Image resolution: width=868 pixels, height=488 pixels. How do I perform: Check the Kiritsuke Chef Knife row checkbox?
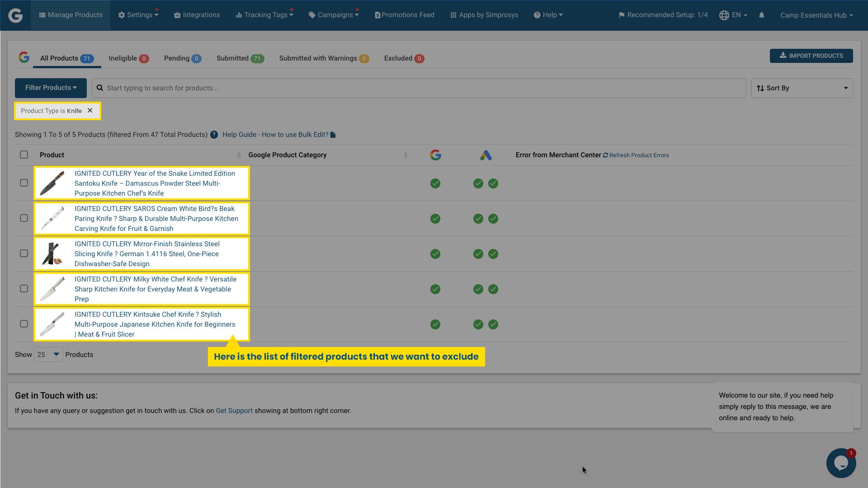(x=24, y=324)
